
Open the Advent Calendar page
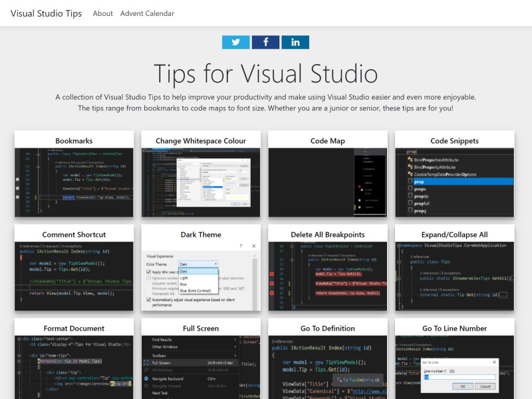pos(147,13)
